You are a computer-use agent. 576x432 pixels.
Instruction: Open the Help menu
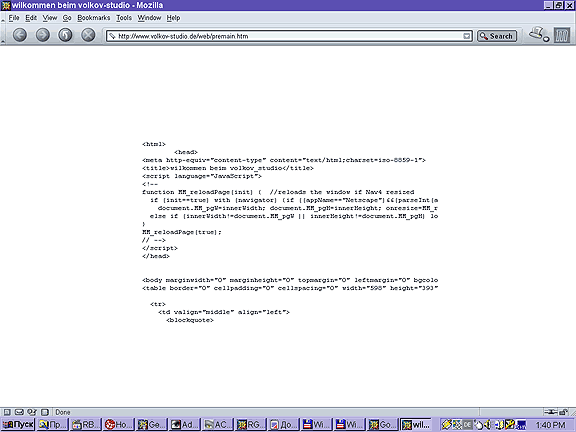173,18
